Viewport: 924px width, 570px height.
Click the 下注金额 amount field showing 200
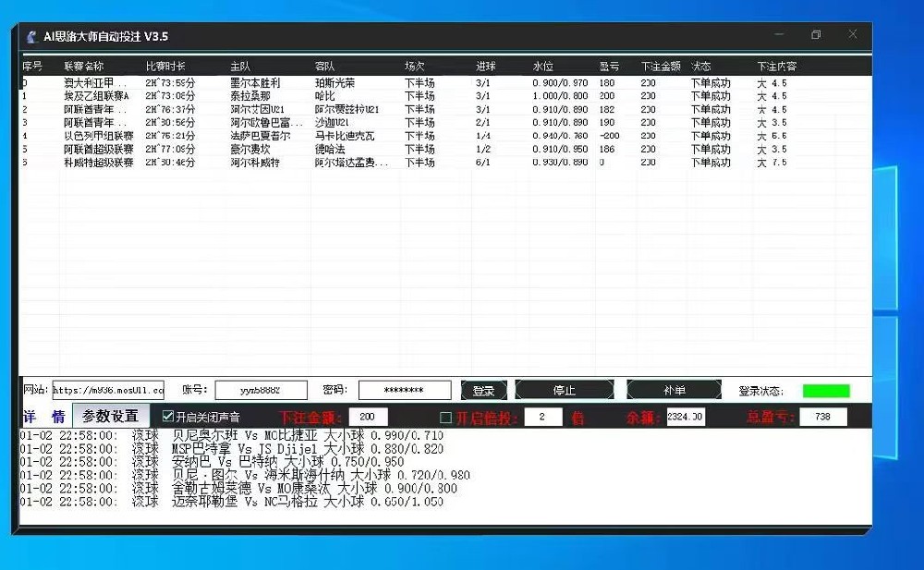point(367,416)
